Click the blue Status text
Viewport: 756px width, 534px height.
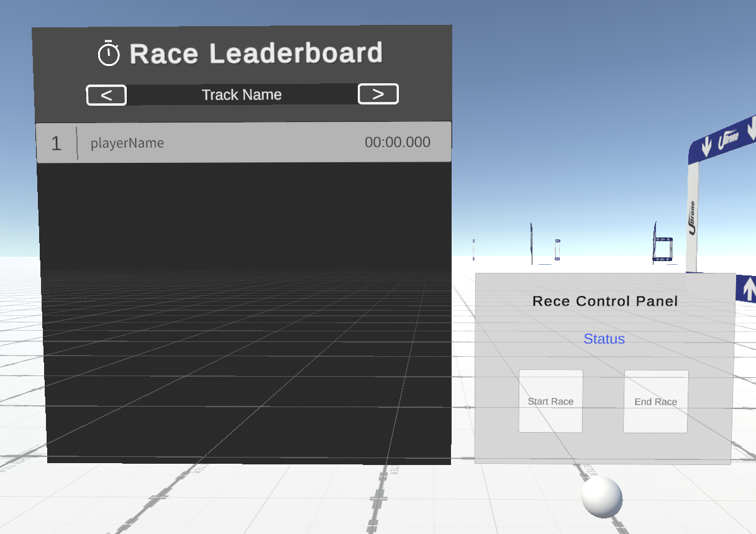point(604,339)
